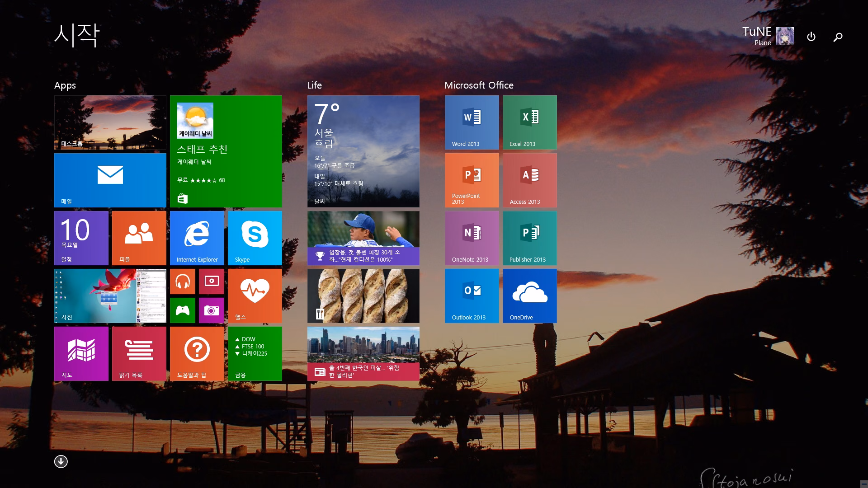Open the OneDrive cloud tile

click(x=529, y=296)
